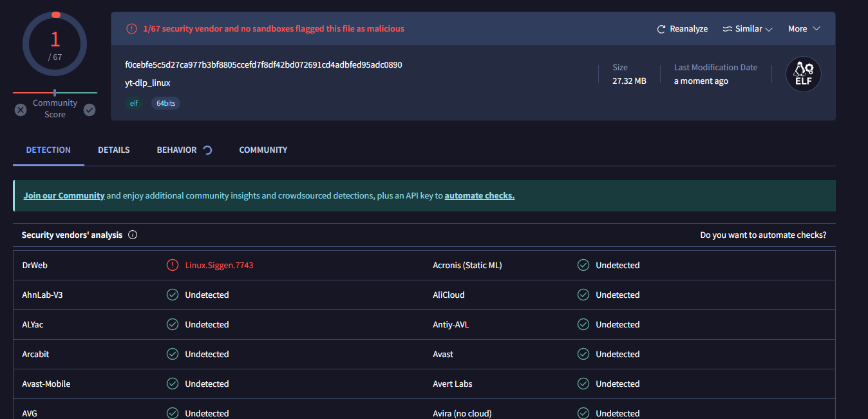The image size is (868, 419).
Task: Click the warning icon in the malicious banner
Action: [131, 29]
